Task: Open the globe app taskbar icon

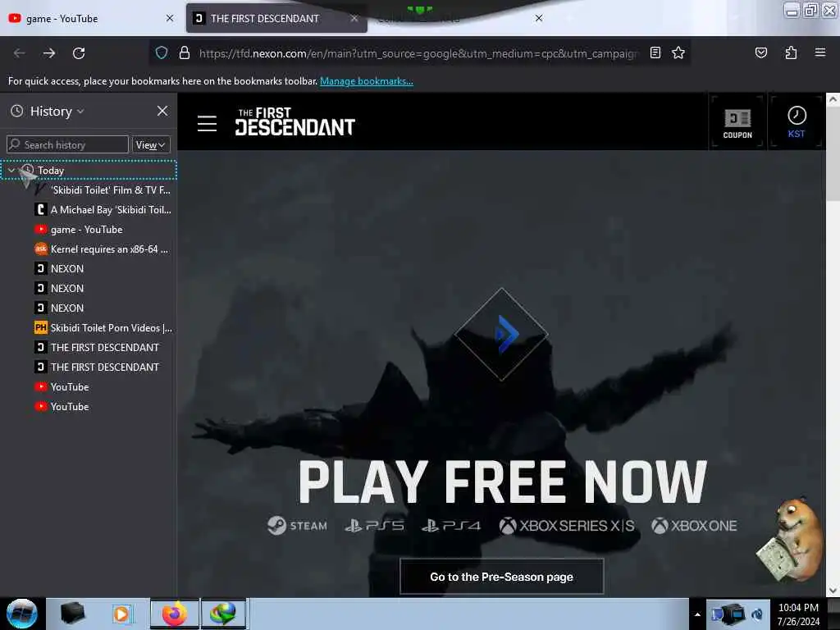Action: point(223,614)
